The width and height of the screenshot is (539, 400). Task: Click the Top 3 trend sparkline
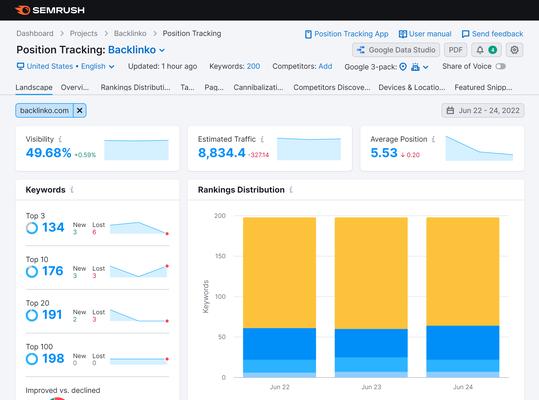(139, 228)
